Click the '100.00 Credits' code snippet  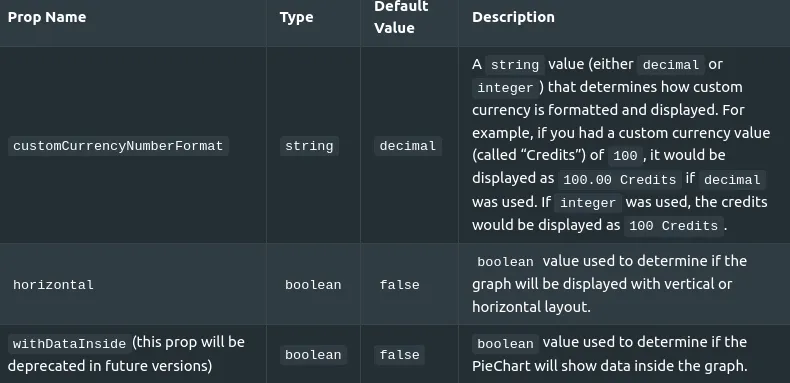pos(620,179)
